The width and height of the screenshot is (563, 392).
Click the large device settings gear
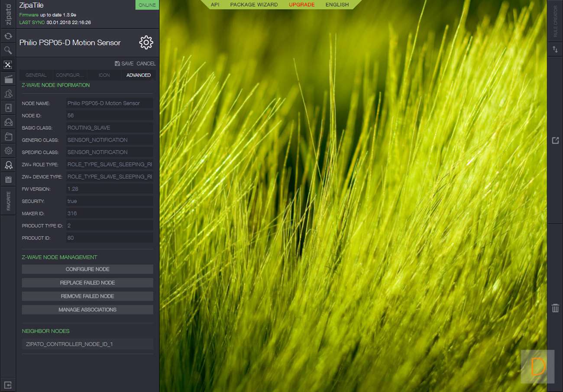tap(146, 42)
